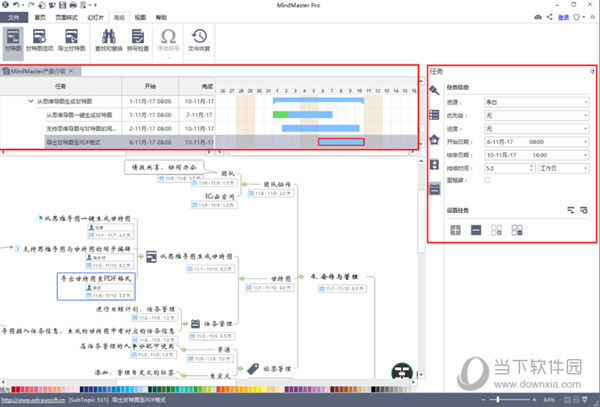Click the zoom slider in status bar

point(498,400)
